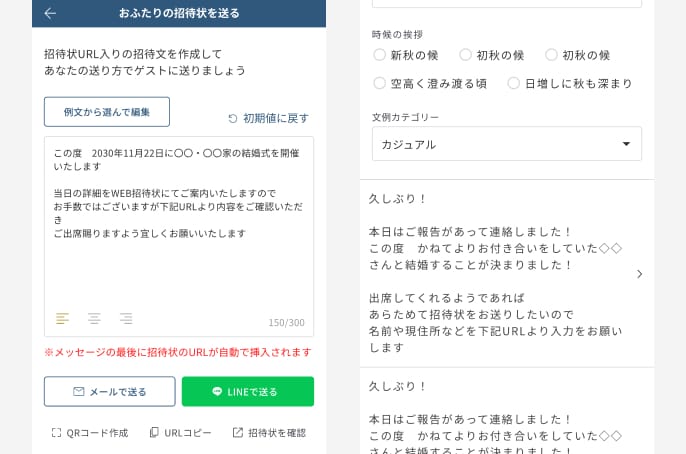This screenshot has height=454, width=686.
Task: Click the back arrow in the header
Action: (50, 13)
